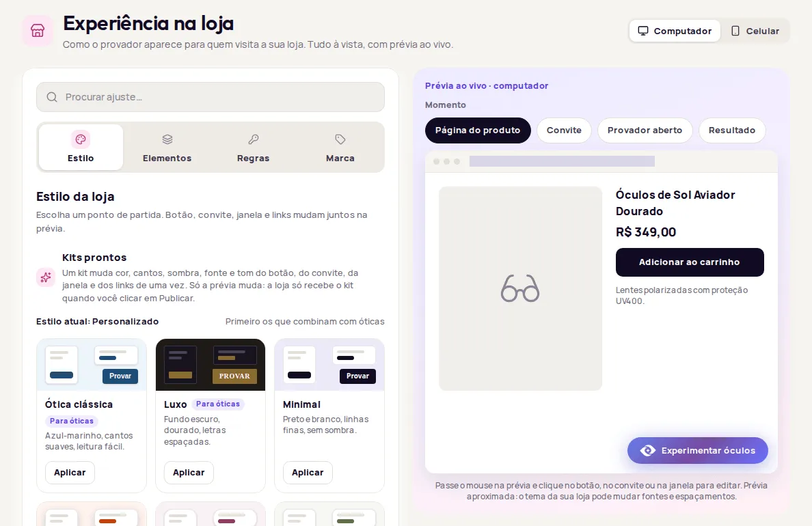Click the wrench icon above Regras

253,139
